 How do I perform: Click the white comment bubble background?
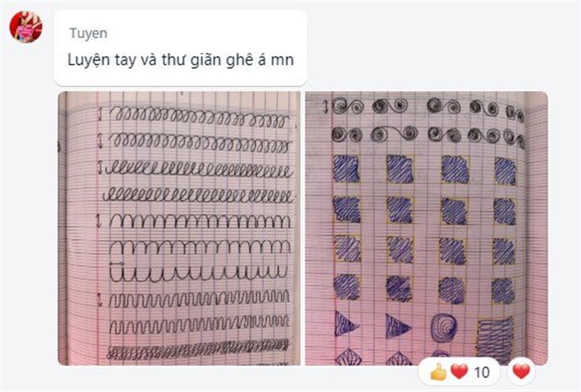(181, 48)
